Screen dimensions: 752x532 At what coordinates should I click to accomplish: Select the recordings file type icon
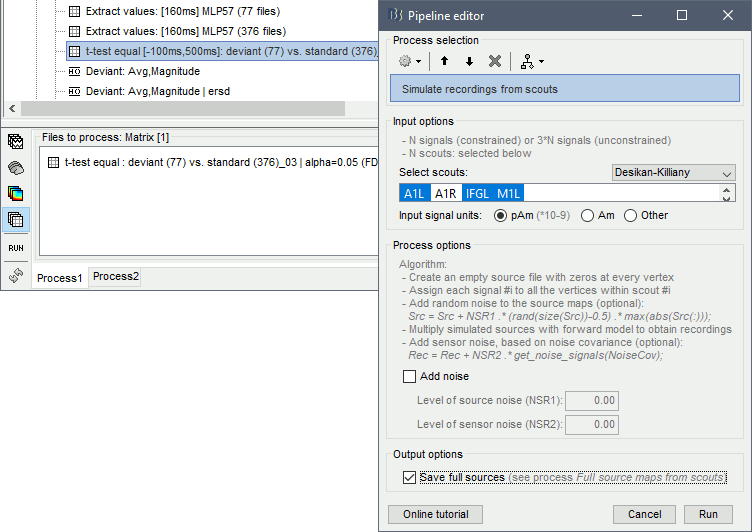16,142
